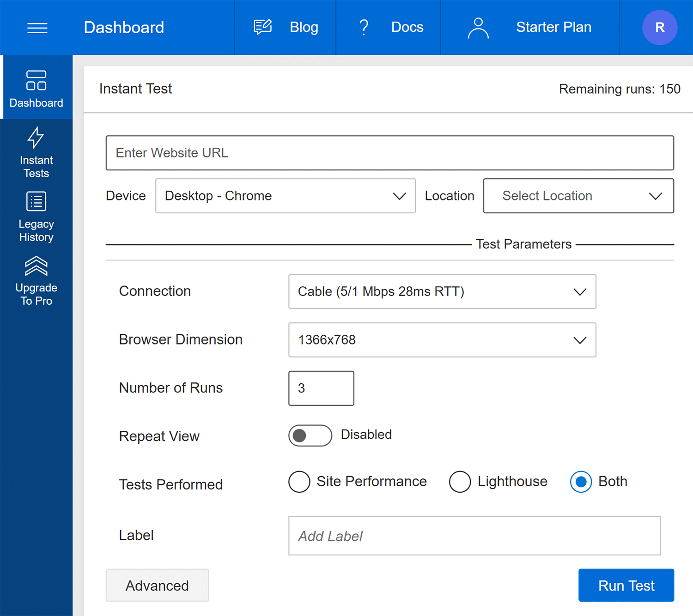Open the Select Location dropdown
693x616 pixels.
(x=578, y=196)
